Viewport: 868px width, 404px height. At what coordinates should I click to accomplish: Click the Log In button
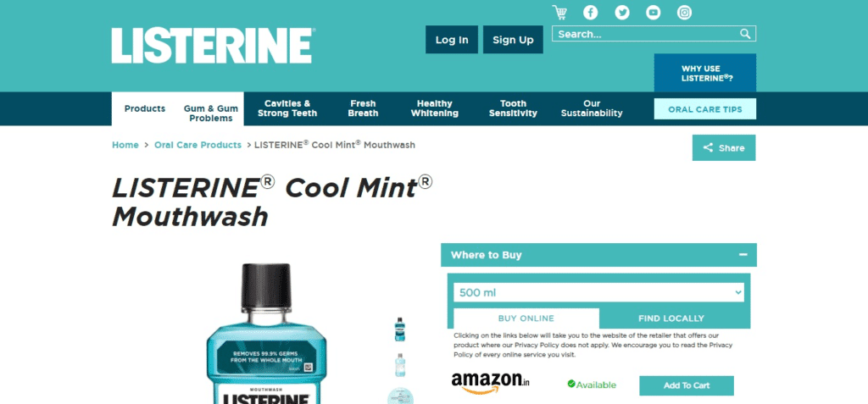[452, 40]
